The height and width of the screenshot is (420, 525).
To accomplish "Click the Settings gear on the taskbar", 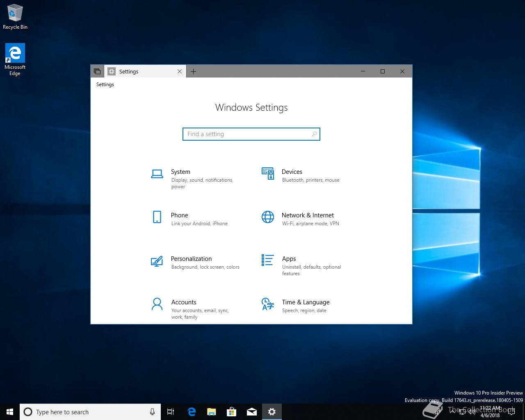I will tap(272, 412).
